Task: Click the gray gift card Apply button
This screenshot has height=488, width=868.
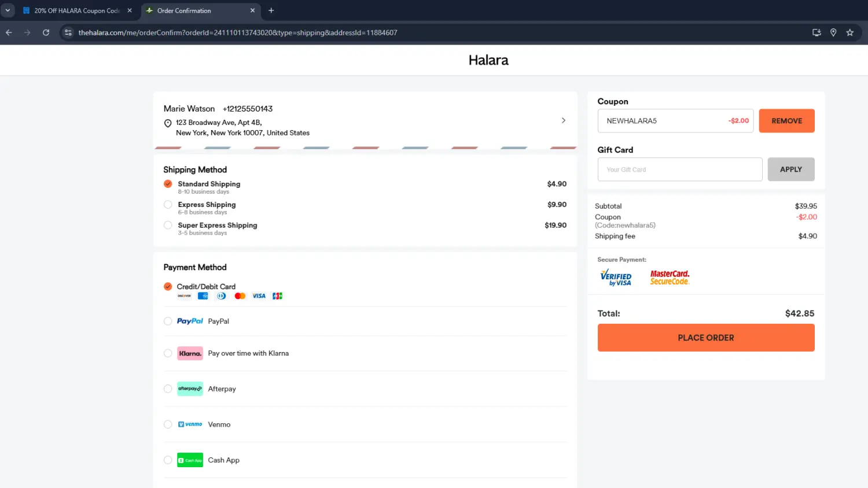Action: point(790,169)
